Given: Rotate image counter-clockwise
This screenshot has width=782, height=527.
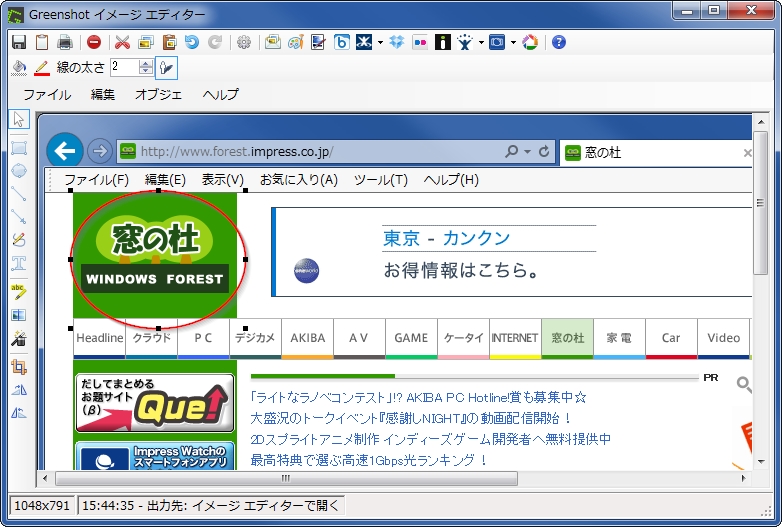Looking at the screenshot, I should coord(19,413).
